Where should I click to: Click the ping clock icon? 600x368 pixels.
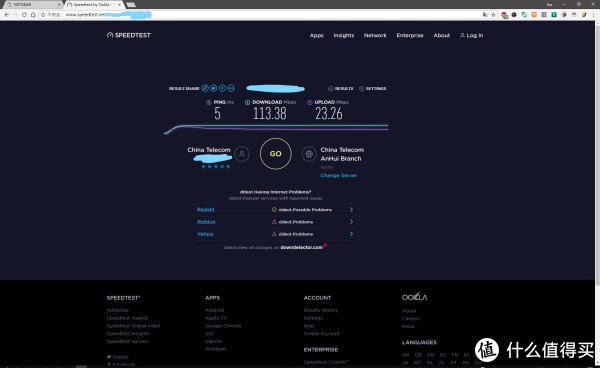pos(209,102)
